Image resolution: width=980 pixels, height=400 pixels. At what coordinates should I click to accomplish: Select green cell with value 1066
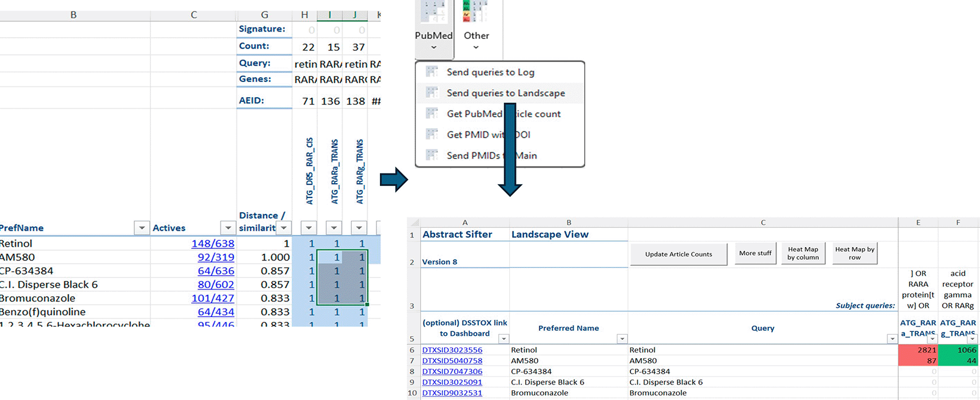(x=958, y=350)
